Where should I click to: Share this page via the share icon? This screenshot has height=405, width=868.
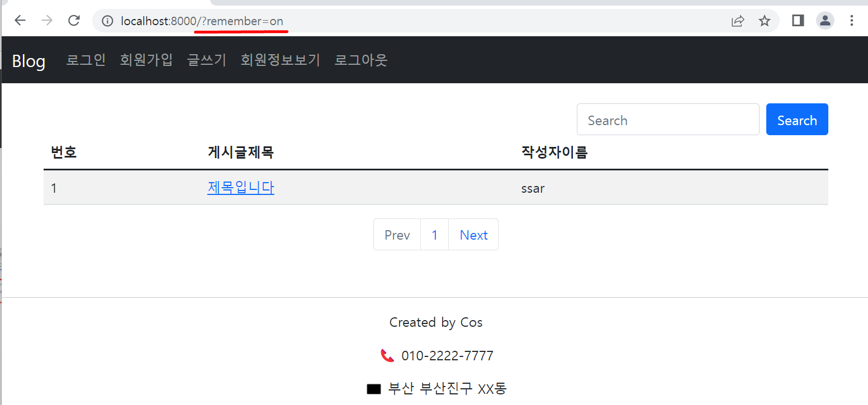(x=738, y=21)
